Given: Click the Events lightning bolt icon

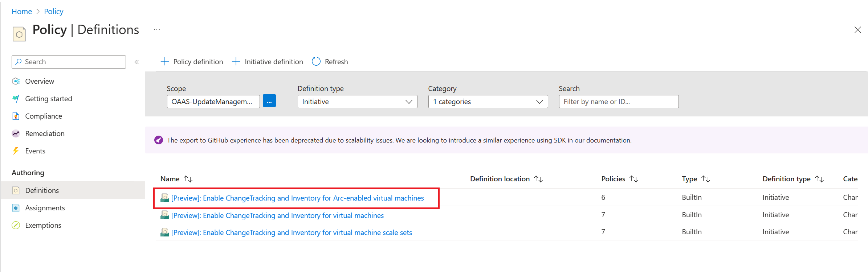Looking at the screenshot, I should 16,151.
